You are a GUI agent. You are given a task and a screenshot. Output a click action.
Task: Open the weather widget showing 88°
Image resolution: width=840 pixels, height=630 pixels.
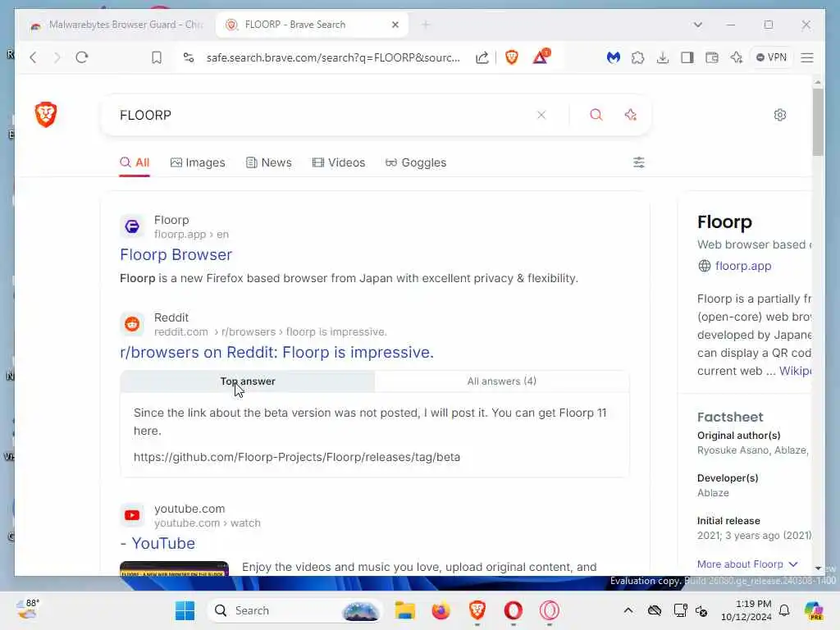point(27,609)
